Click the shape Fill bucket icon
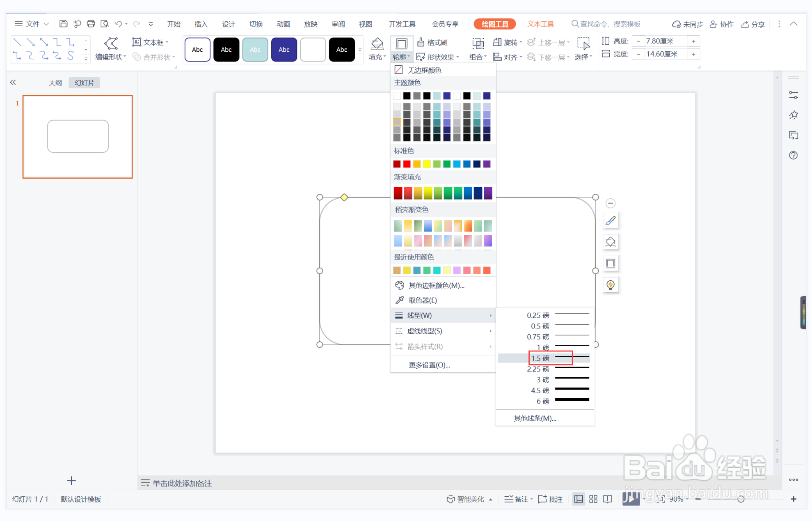 [x=377, y=44]
